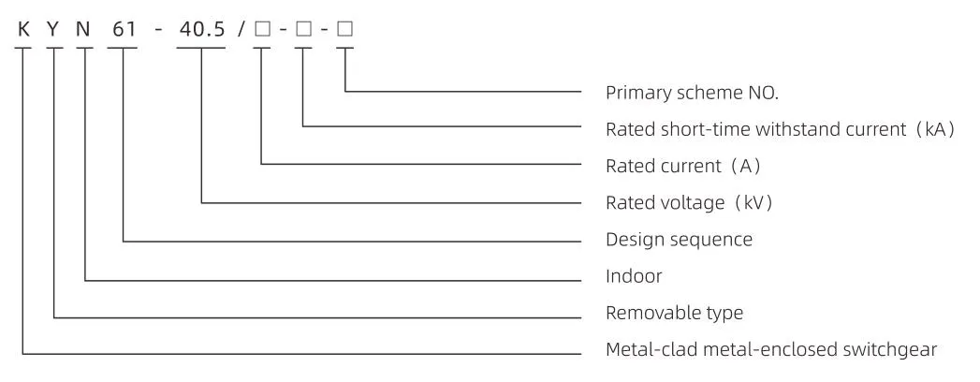Click the kA unit in parentheses
Viewport: 980px width, 382px height.
934,129
